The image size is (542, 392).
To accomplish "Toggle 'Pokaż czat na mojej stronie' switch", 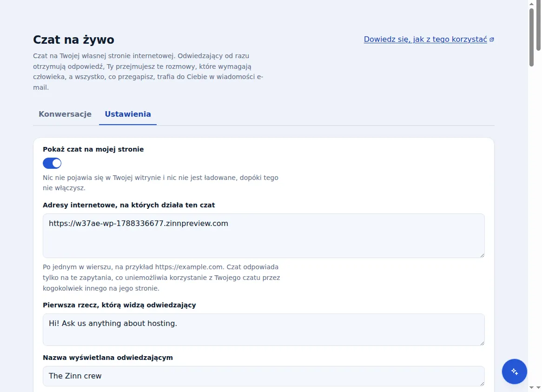I will 52,163.
